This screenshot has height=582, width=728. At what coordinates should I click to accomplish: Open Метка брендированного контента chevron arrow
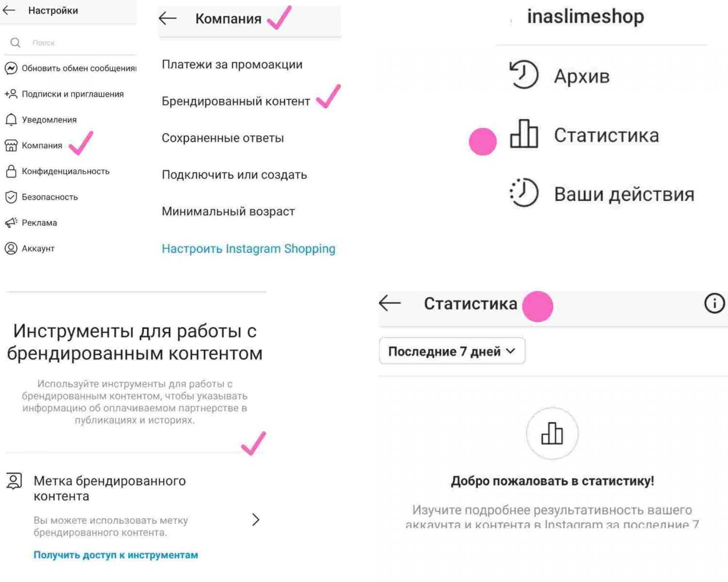256,520
